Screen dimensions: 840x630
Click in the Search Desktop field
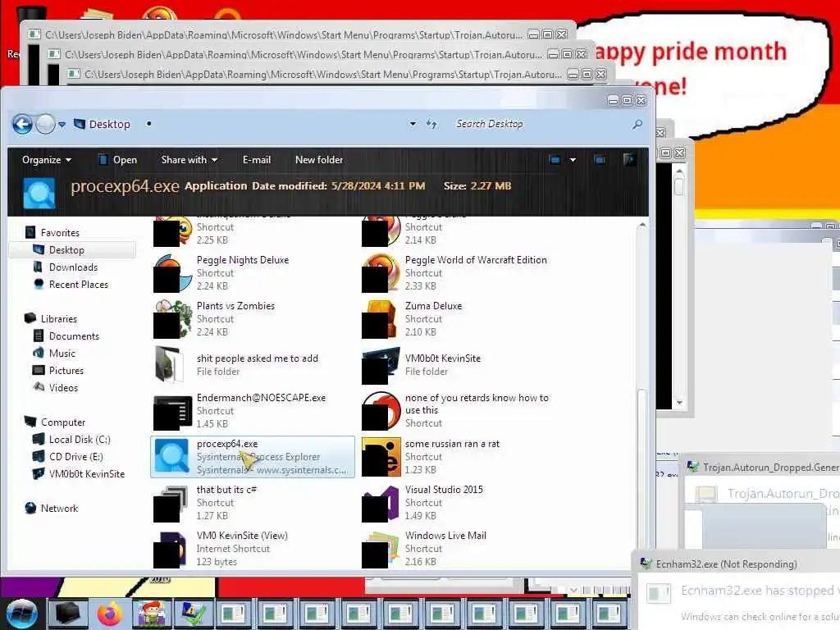541,125
